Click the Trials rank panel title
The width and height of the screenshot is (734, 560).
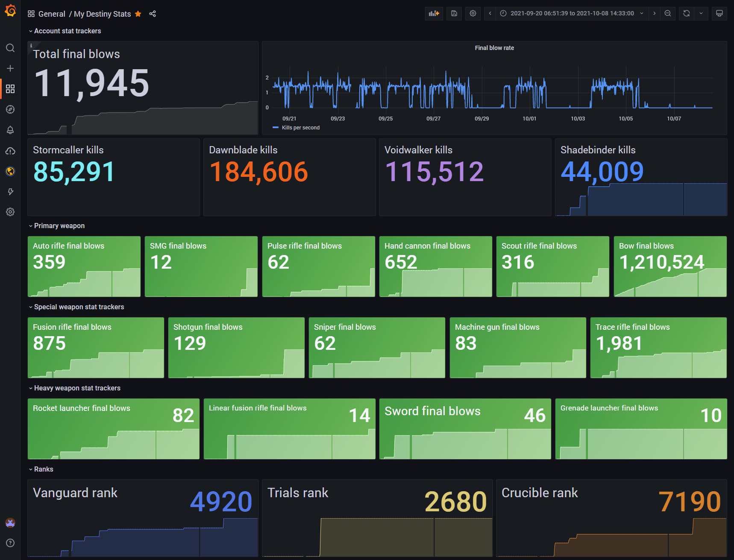point(297,493)
